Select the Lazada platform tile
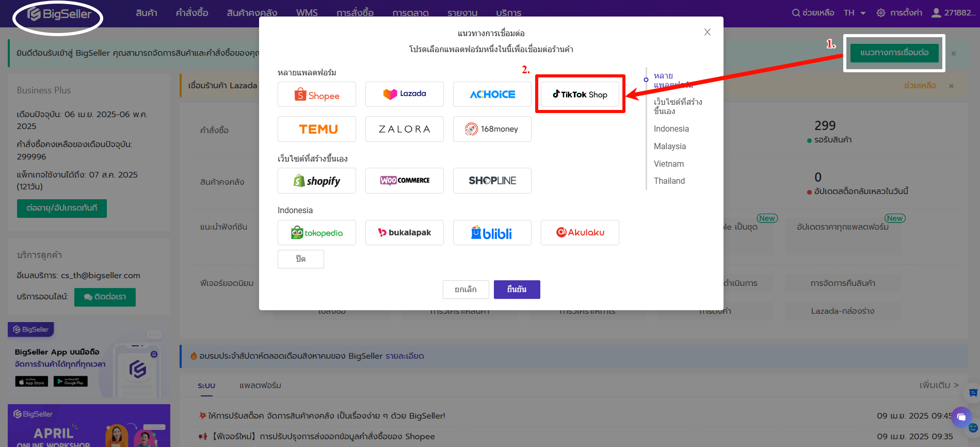 405,94
